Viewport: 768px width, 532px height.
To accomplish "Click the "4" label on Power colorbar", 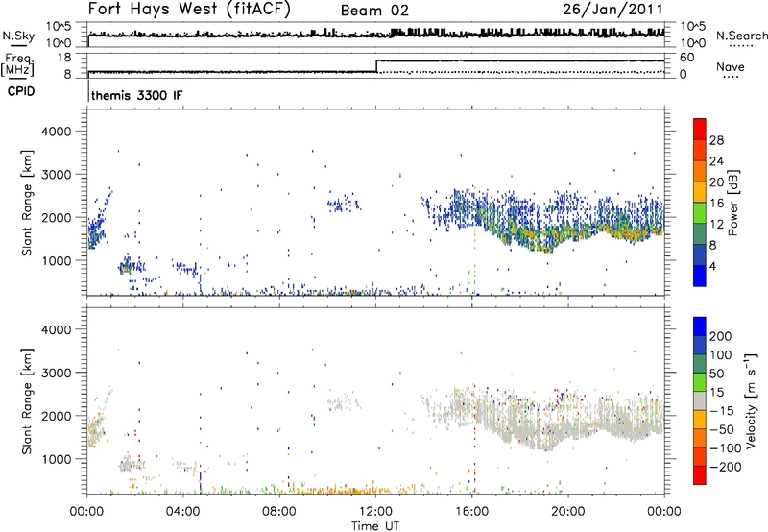I will (713, 266).
